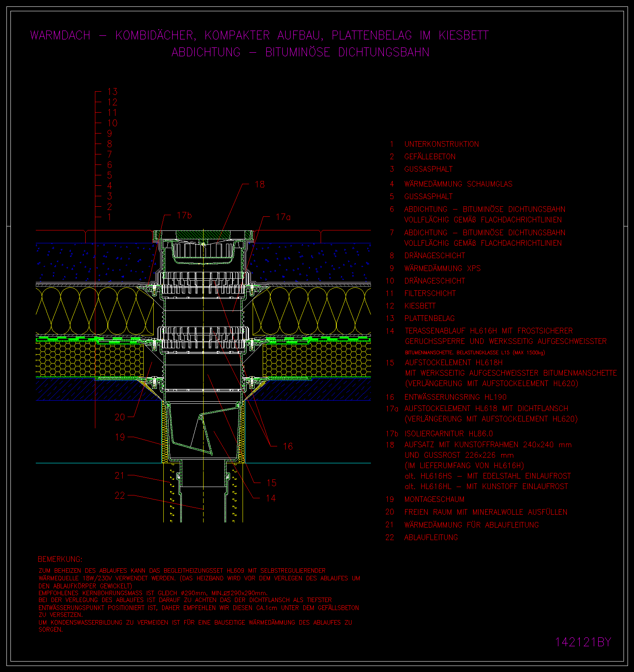Click callout label '22' left of the pipe
This screenshot has height=672, width=634.
point(120,495)
